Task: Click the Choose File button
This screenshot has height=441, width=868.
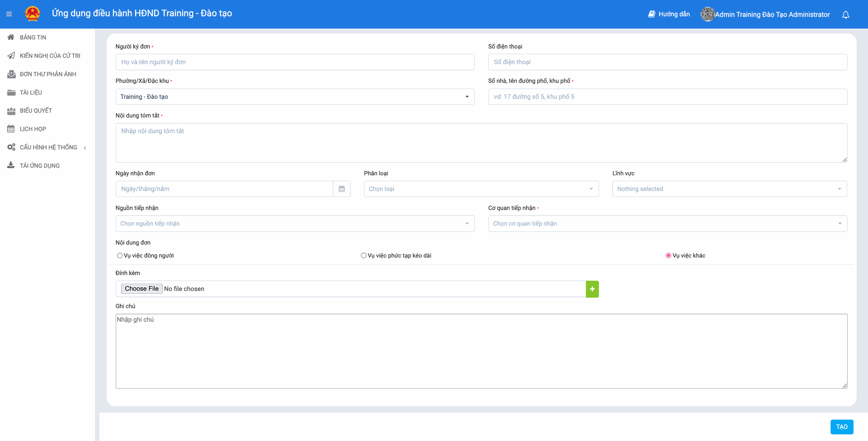Action: pos(142,289)
